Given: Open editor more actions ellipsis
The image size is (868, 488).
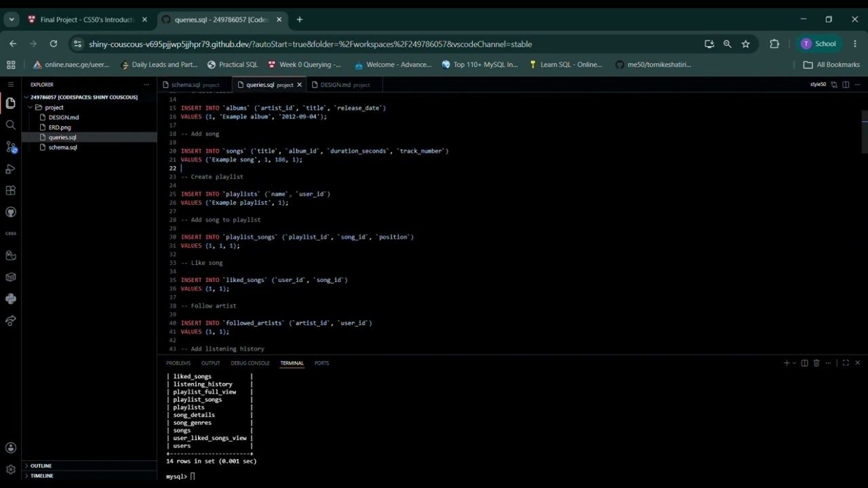Looking at the screenshot, I should point(857,85).
